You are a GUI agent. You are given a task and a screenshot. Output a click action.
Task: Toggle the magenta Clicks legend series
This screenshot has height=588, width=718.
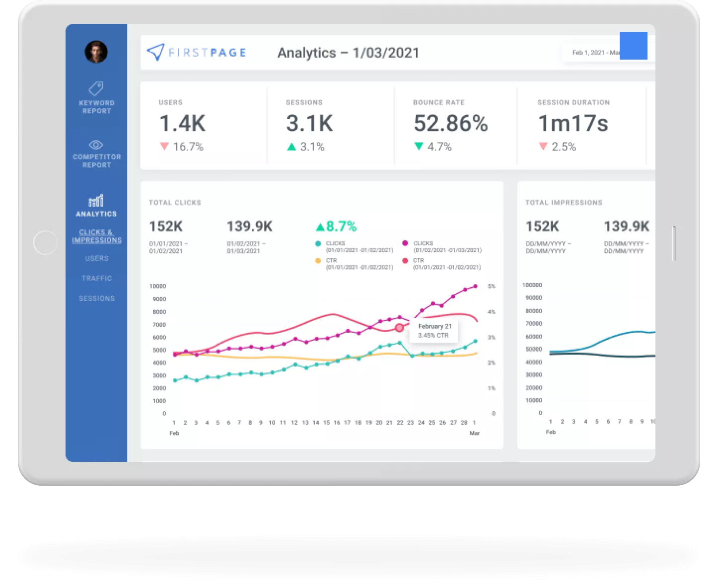click(x=405, y=243)
